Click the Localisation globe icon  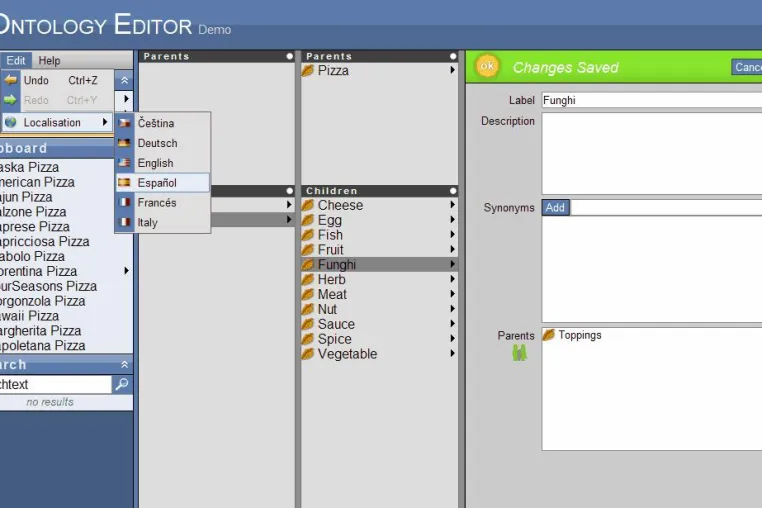point(10,122)
